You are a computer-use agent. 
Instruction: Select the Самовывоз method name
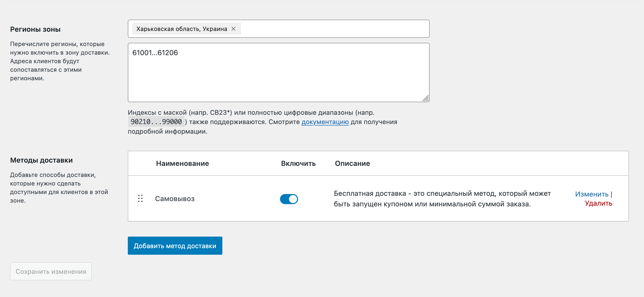point(175,199)
